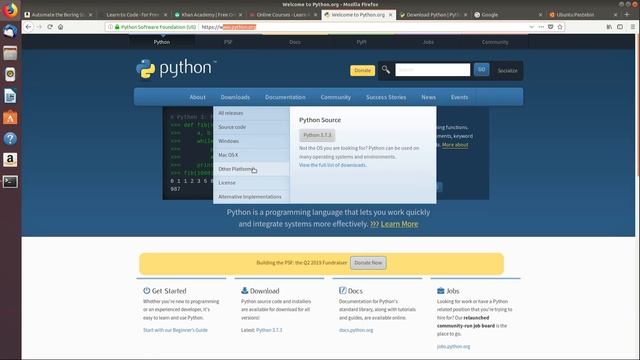Click View the full list of downloads
The height and width of the screenshot is (360, 640).
click(x=333, y=165)
